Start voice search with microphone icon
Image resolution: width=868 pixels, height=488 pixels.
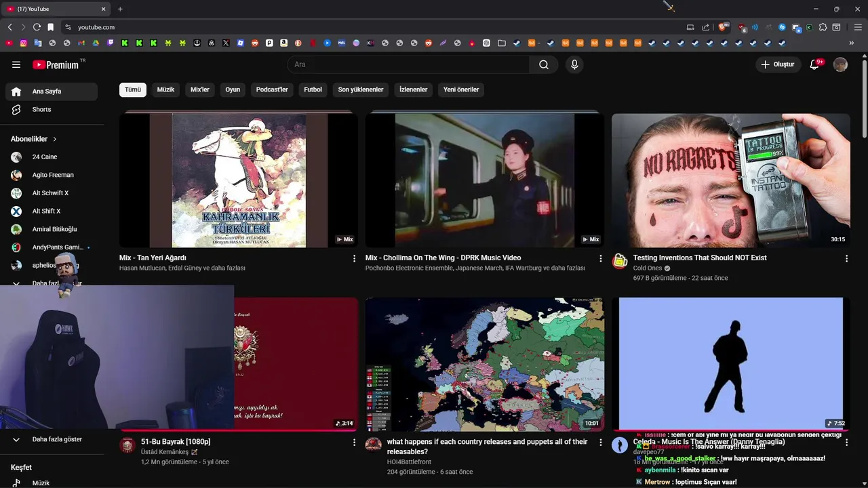(574, 64)
